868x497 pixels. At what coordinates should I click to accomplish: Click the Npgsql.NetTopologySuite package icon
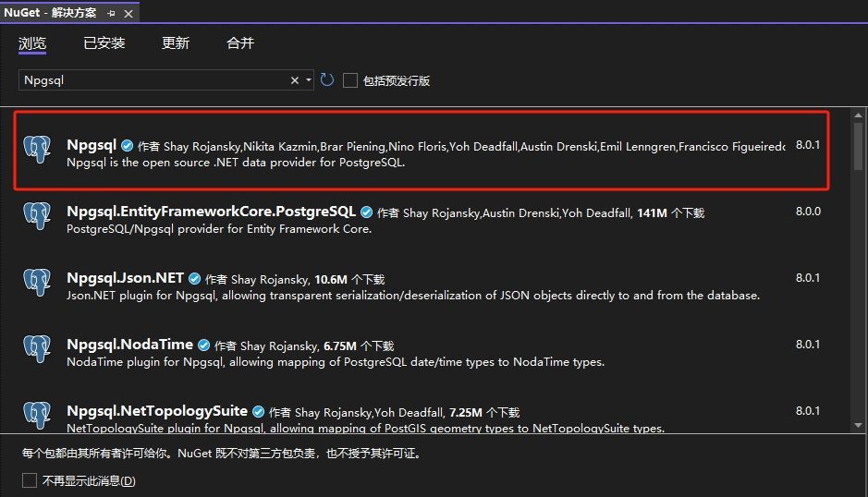tap(37, 415)
